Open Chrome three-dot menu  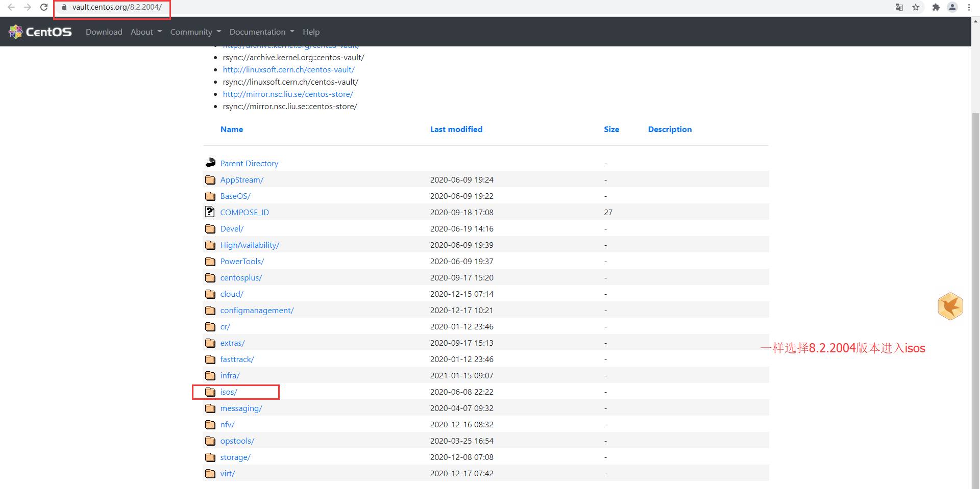pos(969,7)
